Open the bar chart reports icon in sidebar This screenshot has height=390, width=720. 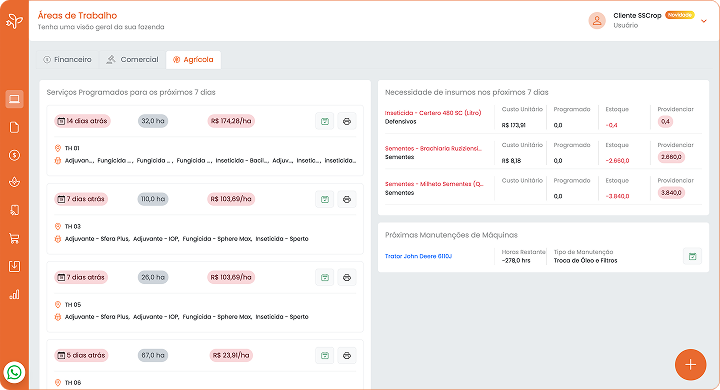coord(14,294)
